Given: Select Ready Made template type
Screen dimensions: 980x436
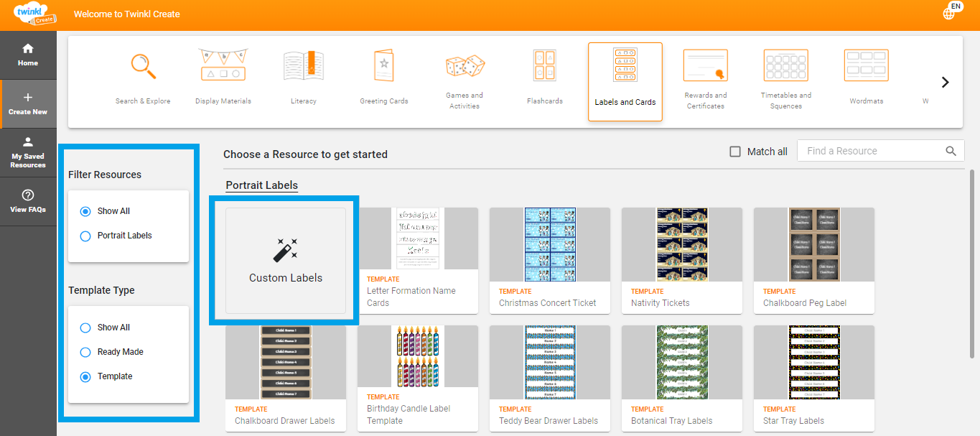Looking at the screenshot, I should 85,352.
